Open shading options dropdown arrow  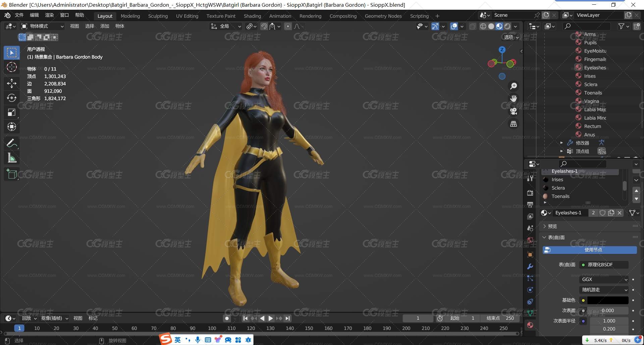[516, 26]
